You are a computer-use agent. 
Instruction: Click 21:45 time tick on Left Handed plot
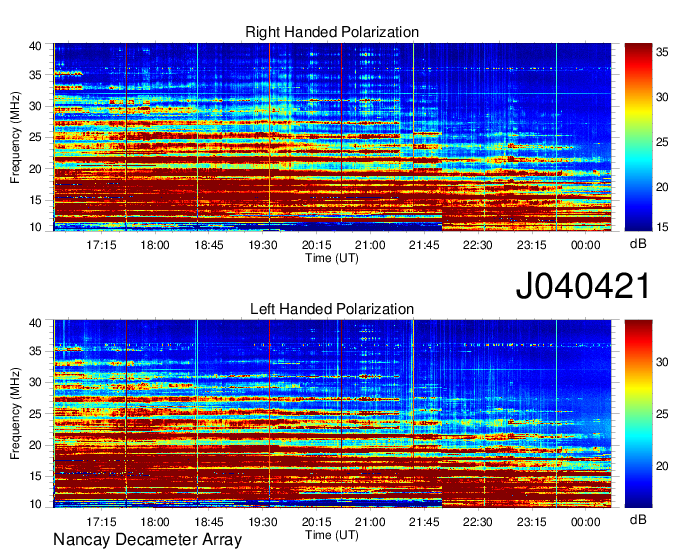pyautogui.click(x=424, y=522)
